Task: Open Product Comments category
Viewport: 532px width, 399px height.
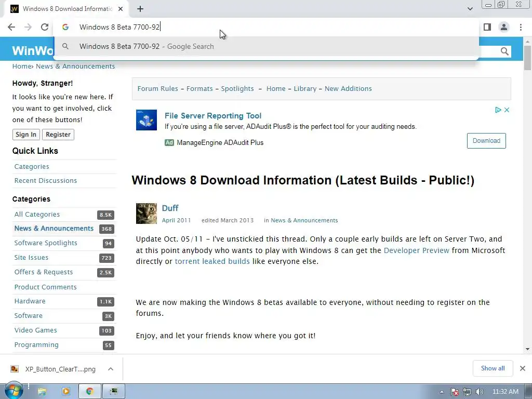Action: (x=46, y=287)
